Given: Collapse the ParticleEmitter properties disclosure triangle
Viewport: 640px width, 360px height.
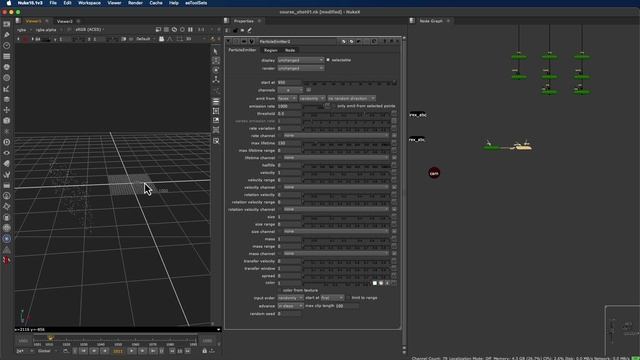Looking at the screenshot, I should [x=229, y=41].
